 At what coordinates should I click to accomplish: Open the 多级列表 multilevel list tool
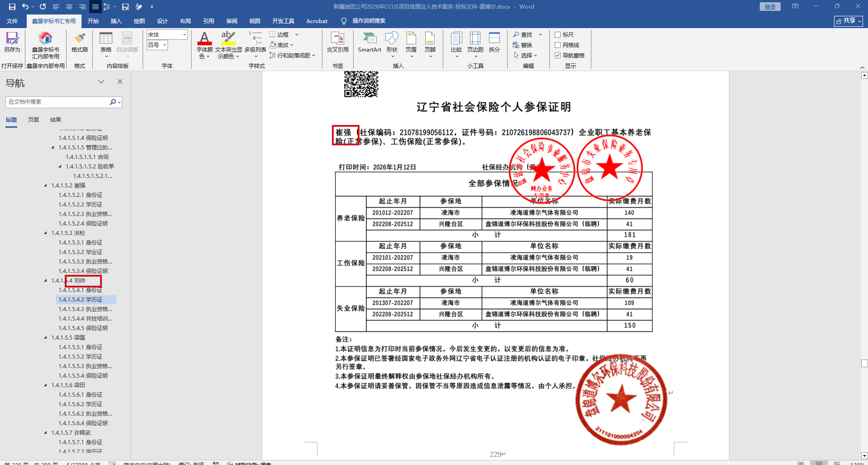coord(255,45)
